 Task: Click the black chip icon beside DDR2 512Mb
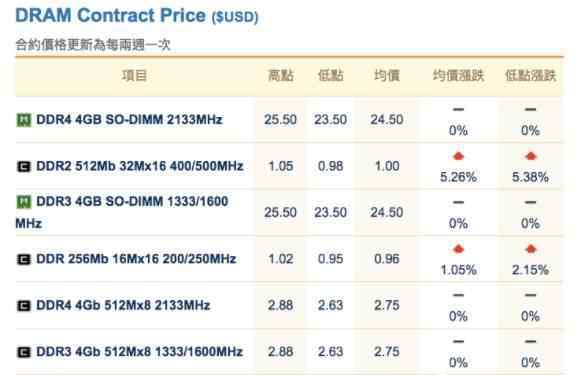pos(24,166)
